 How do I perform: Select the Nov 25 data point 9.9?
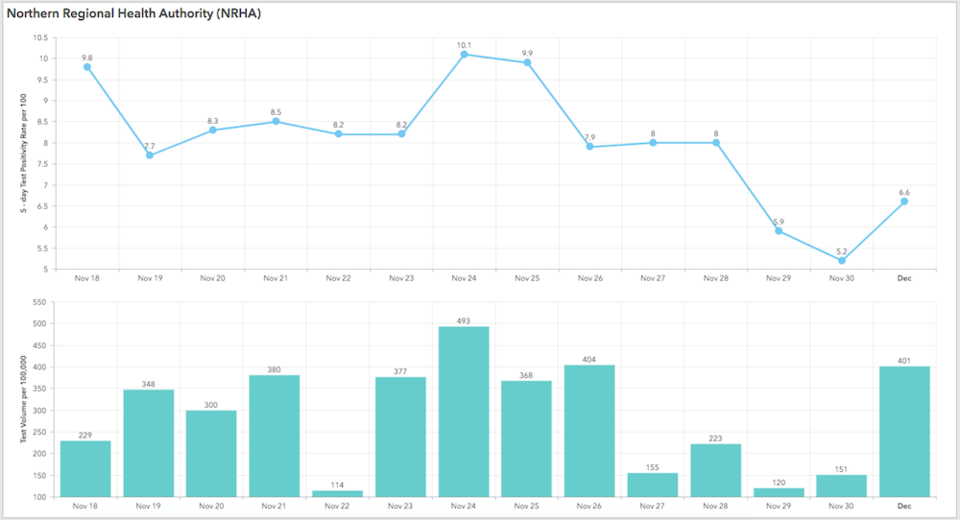527,62
